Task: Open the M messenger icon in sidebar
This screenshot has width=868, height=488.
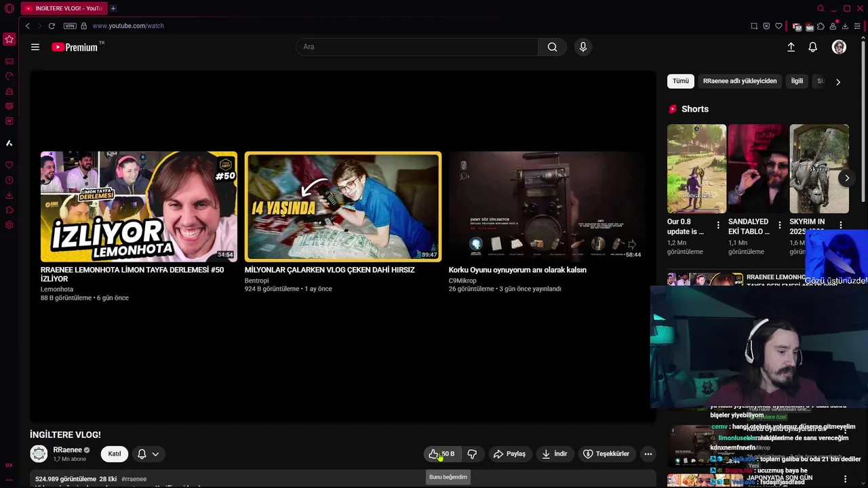Action: (x=9, y=121)
